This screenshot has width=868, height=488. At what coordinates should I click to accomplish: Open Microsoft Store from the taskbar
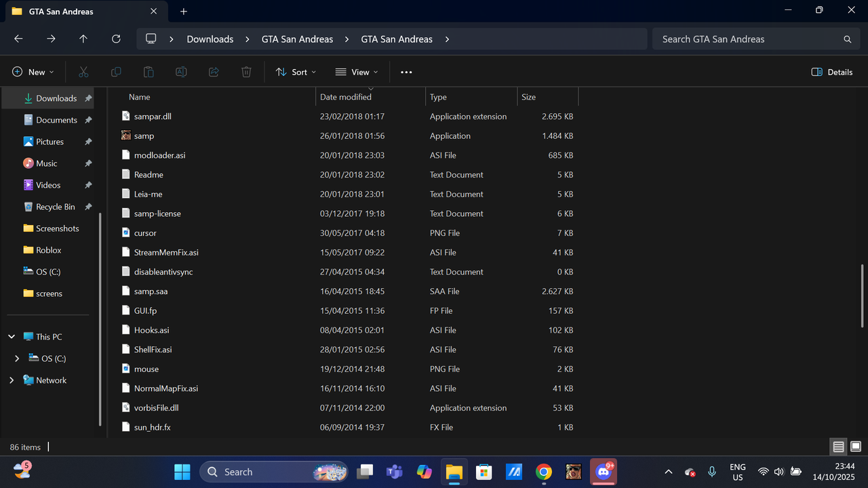click(x=484, y=472)
